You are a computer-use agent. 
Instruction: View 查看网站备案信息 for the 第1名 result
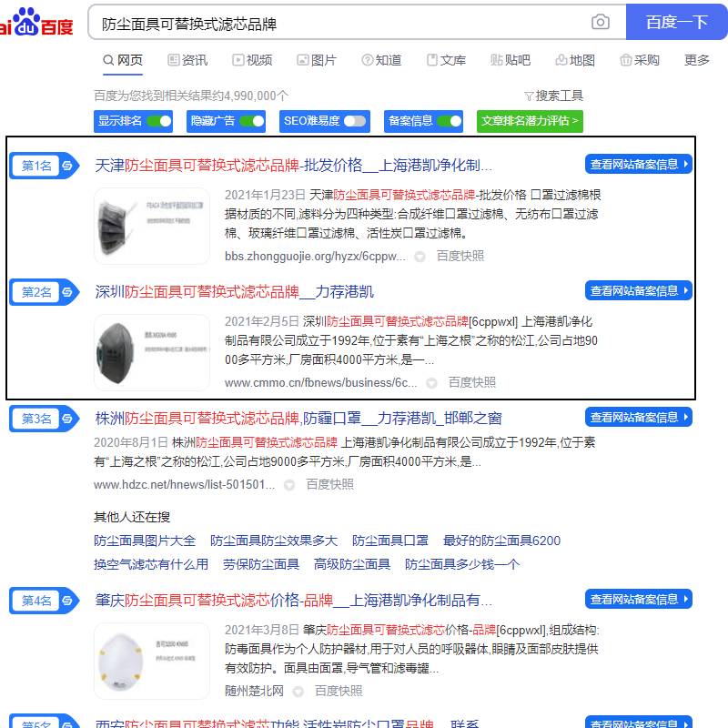(639, 165)
